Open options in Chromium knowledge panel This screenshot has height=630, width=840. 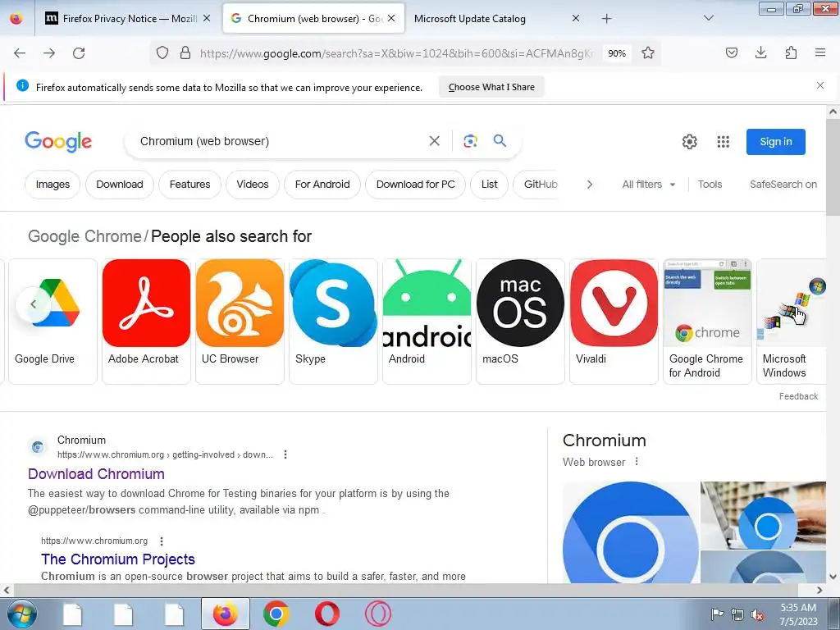(637, 461)
